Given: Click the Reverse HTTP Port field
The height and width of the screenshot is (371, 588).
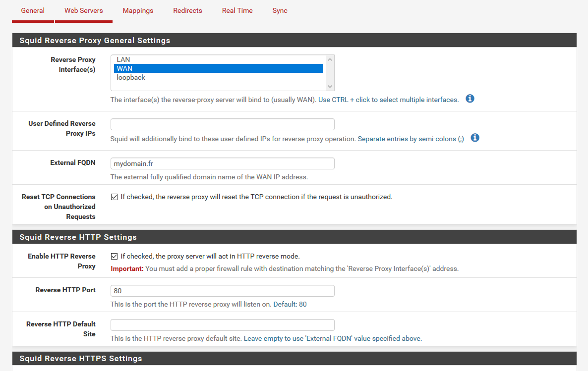Looking at the screenshot, I should 222,291.
